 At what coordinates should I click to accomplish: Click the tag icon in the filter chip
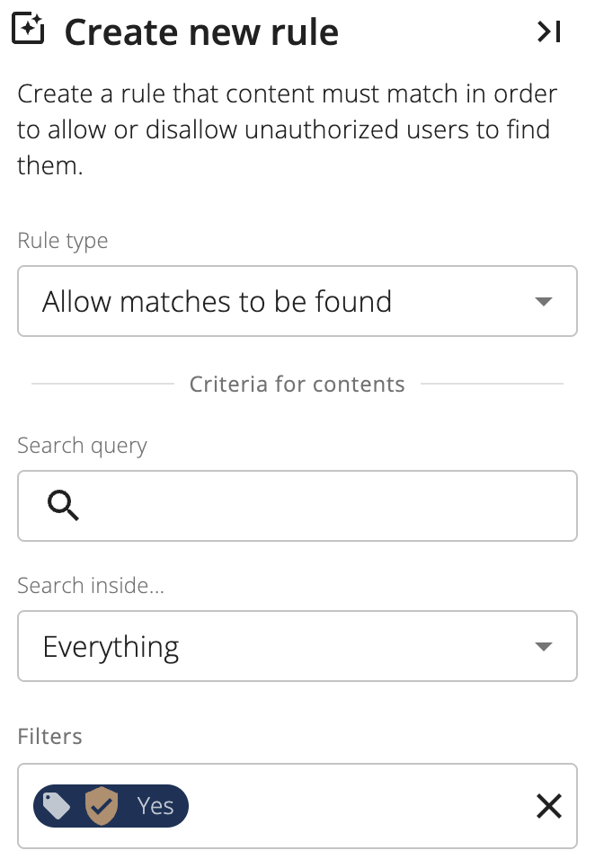click(57, 806)
